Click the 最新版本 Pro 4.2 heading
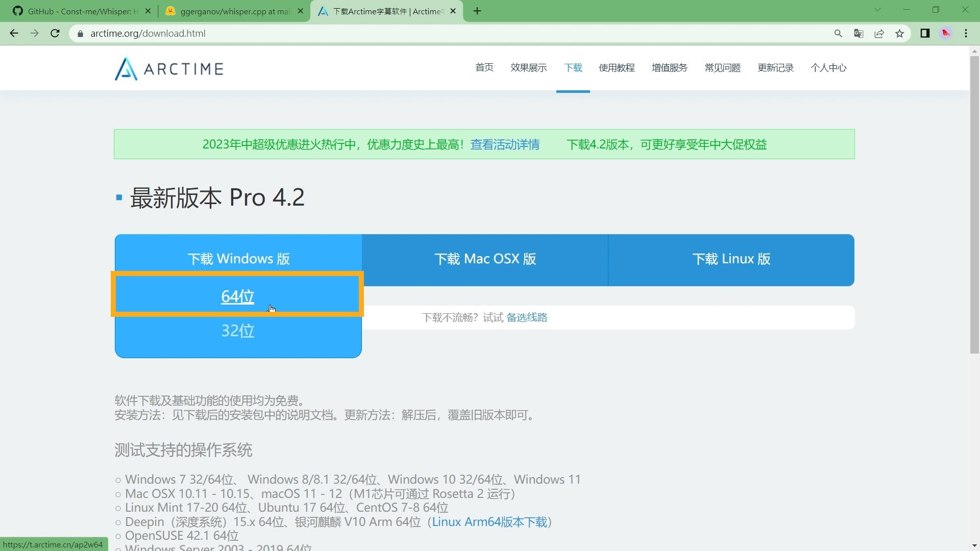 tap(217, 197)
